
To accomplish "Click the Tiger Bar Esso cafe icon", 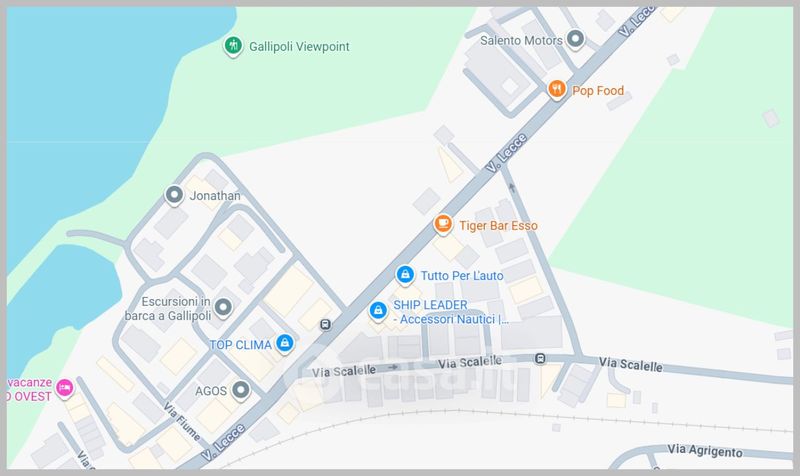I will tap(443, 224).
